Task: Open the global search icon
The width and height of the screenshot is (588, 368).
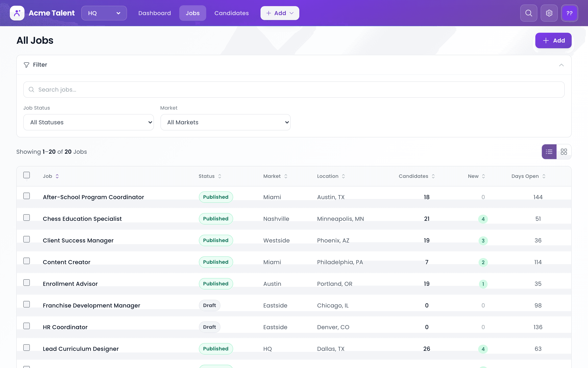Action: pyautogui.click(x=528, y=13)
